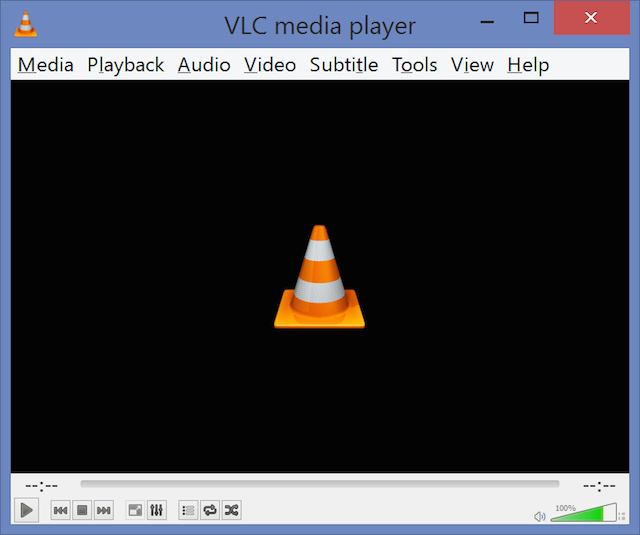This screenshot has height=535, width=640.
Task: Toggle loop repeat mode
Action: [210, 510]
